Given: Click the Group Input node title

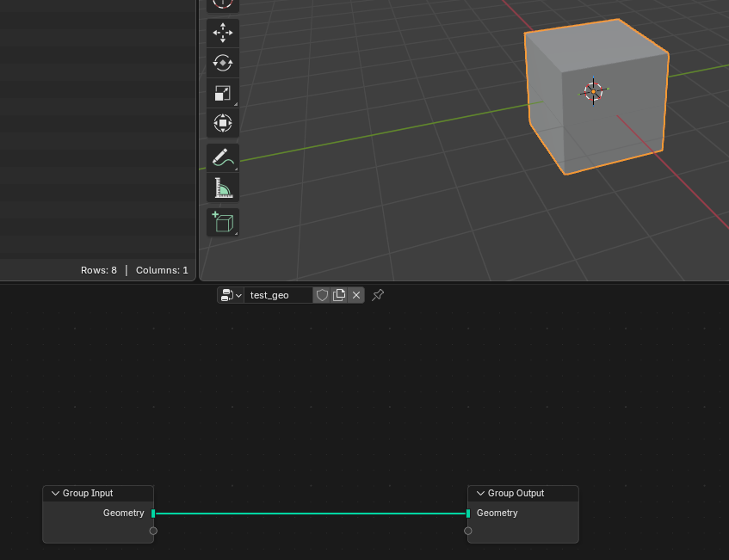Looking at the screenshot, I should coord(88,493).
